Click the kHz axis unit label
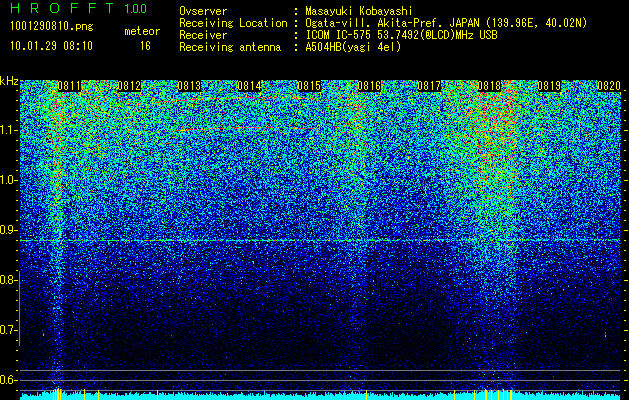Image resolution: width=629 pixels, height=400 pixels. point(9,81)
